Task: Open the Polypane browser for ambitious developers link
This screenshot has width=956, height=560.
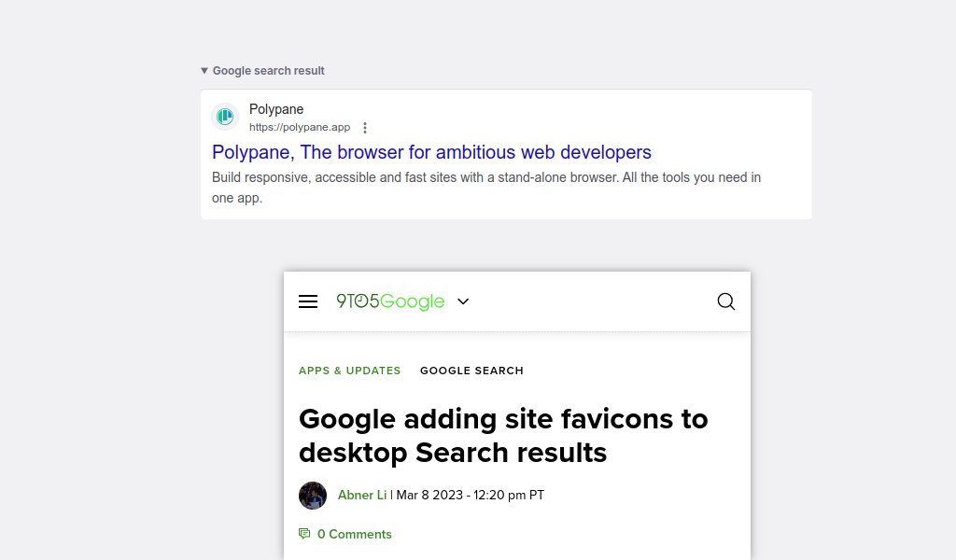Action: (x=431, y=152)
